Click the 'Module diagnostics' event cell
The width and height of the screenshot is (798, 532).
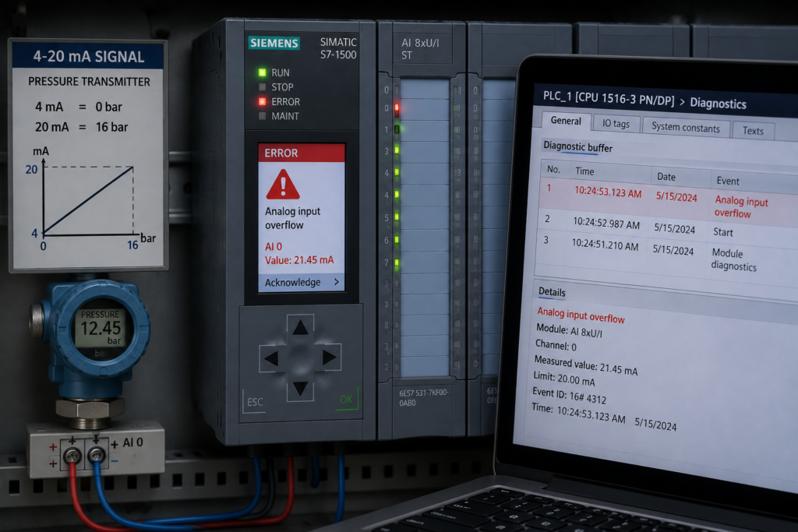click(x=733, y=260)
